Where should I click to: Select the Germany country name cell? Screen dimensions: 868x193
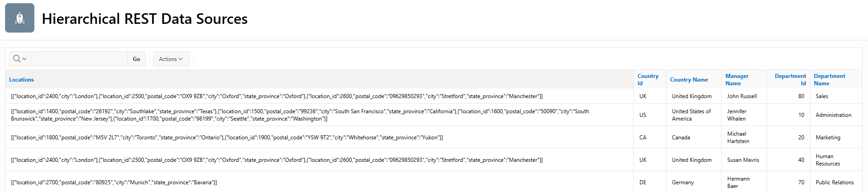[694, 182]
